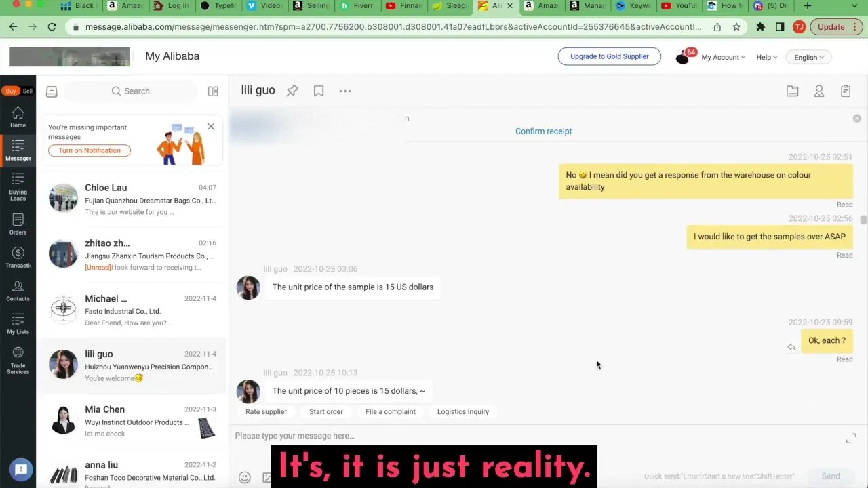Click the conversation Search field

[131, 91]
